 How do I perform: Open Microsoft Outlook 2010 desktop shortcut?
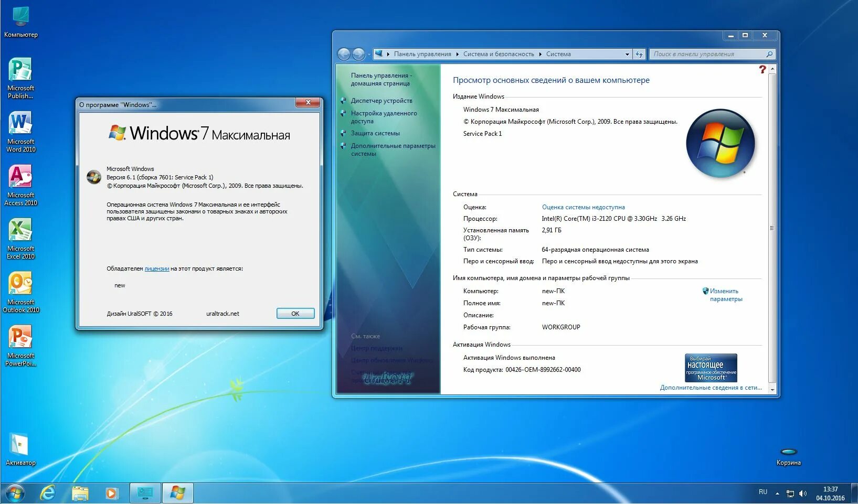[20, 292]
